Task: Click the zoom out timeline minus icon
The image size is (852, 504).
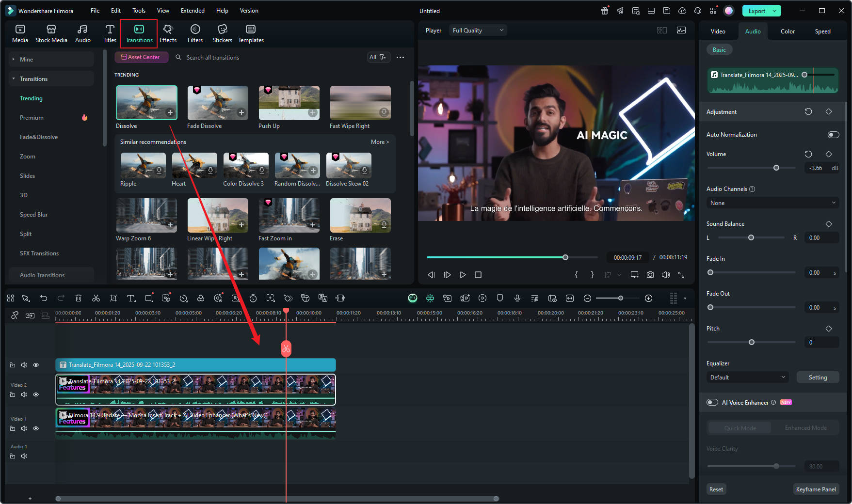Action: coord(587,298)
